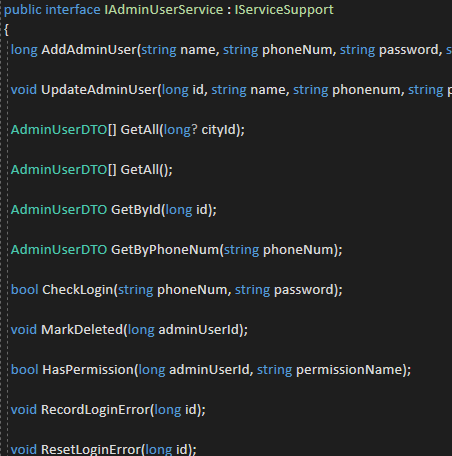This screenshot has height=456, width=452.
Task: Click the GetByPhoneNum method name
Action: point(165,250)
